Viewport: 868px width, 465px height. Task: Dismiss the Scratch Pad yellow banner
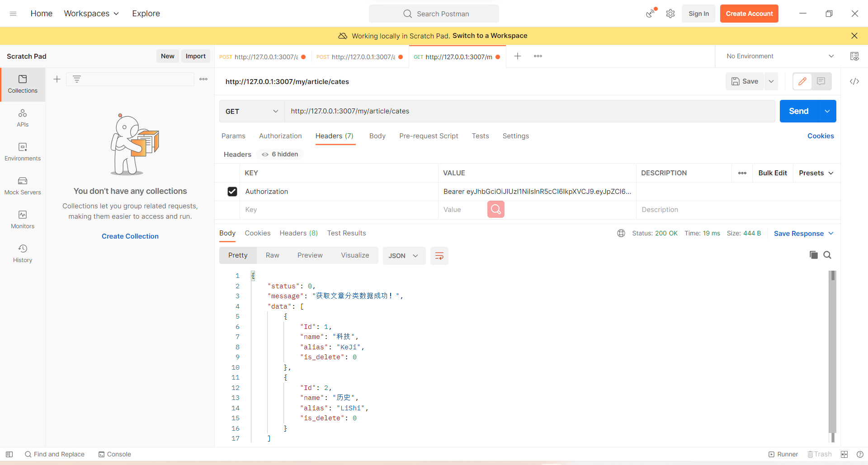(x=854, y=36)
